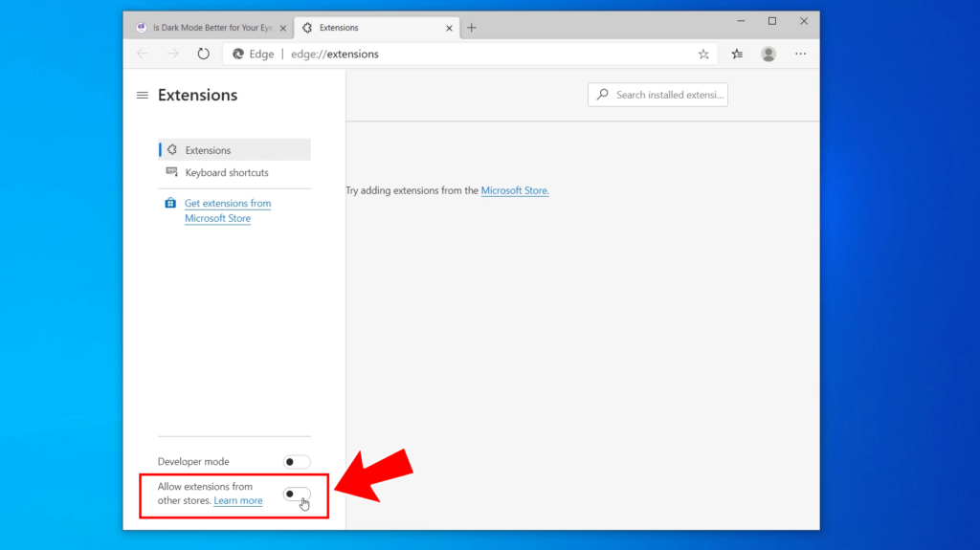Follow the Microsoft Store link in main pane
Screen dimensions: 980x550
coord(515,190)
